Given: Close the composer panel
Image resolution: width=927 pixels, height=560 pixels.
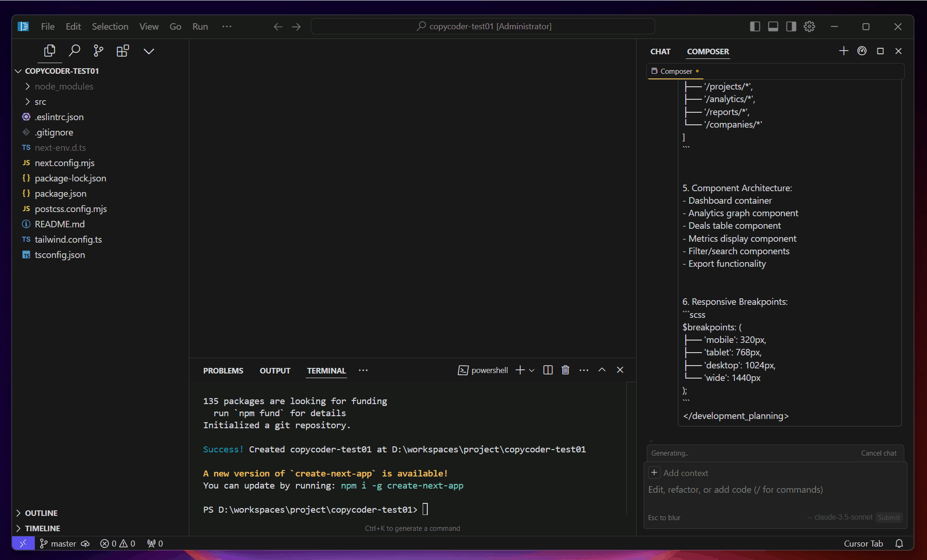Looking at the screenshot, I should click(899, 51).
